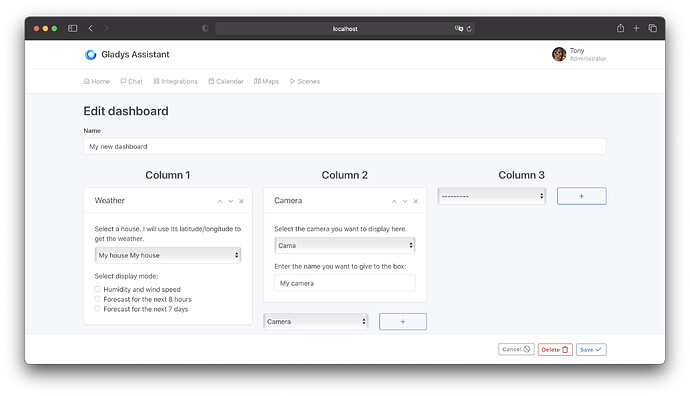Viewport: 690px width, 396px height.
Task: Go back with the browser arrow
Action: [91, 28]
